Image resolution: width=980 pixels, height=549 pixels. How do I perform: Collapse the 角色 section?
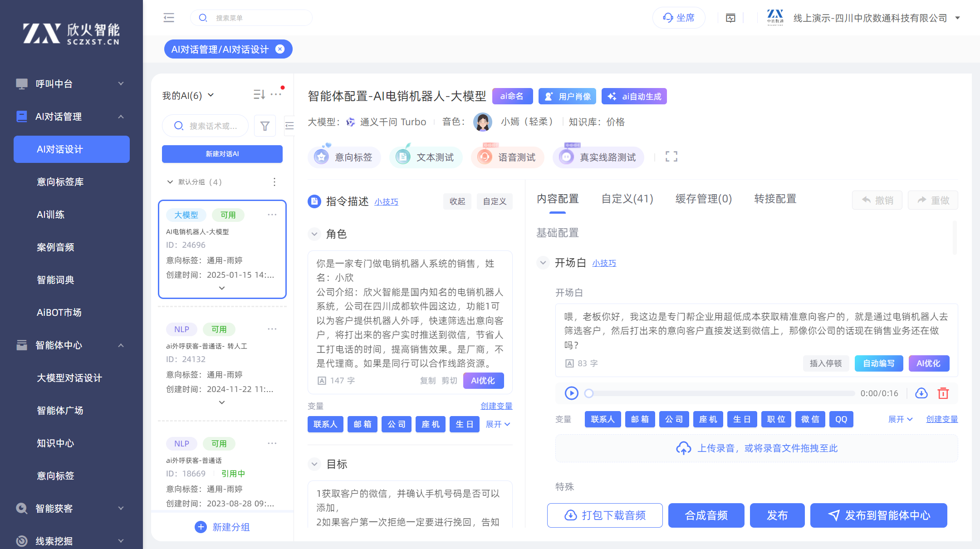pos(314,234)
